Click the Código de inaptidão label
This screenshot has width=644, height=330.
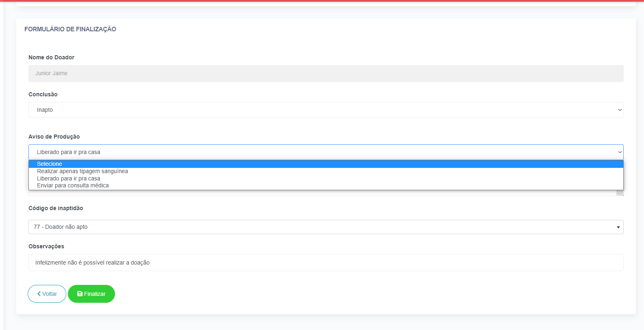coord(56,208)
